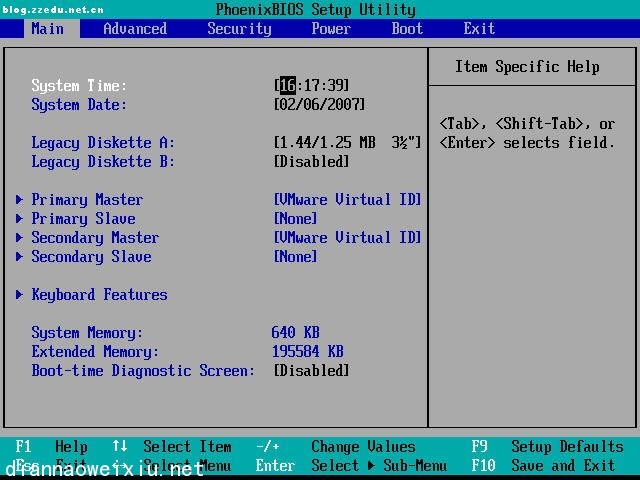Screen dimensions: 640x480
Task: Click the Enter Select Sub-Menu hint
Action: 351,466
